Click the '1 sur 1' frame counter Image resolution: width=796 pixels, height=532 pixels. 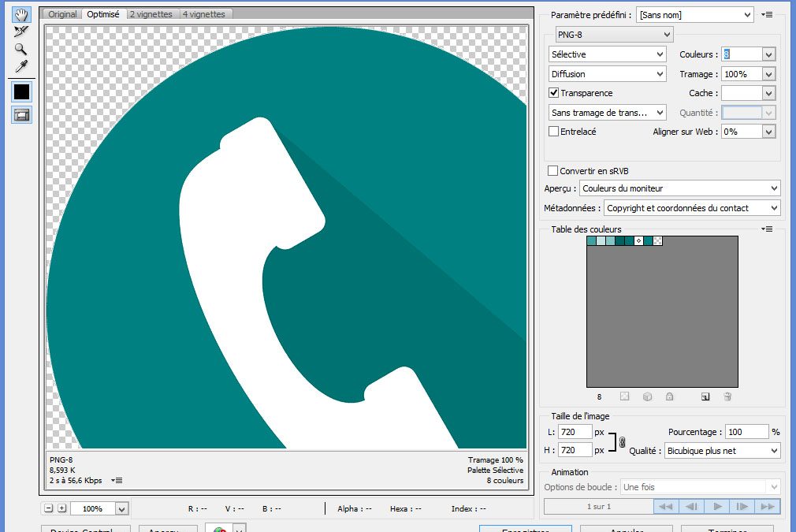tap(599, 506)
